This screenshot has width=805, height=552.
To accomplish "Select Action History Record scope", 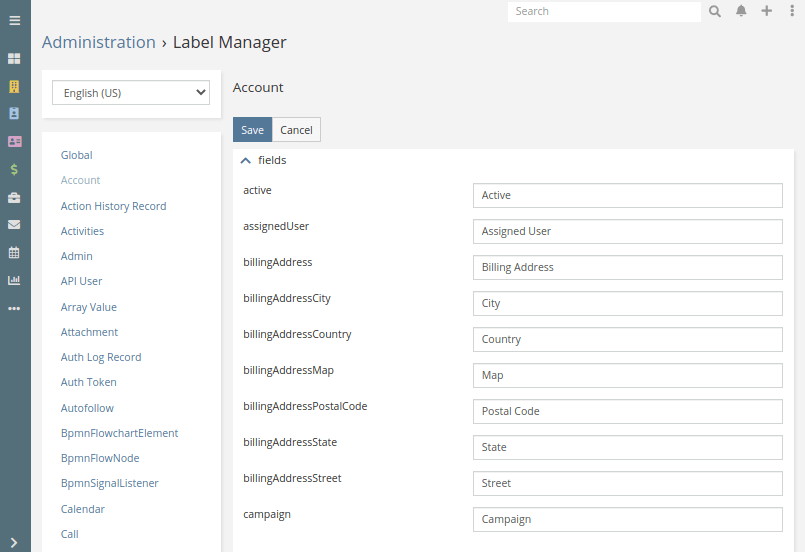I will tap(113, 206).
